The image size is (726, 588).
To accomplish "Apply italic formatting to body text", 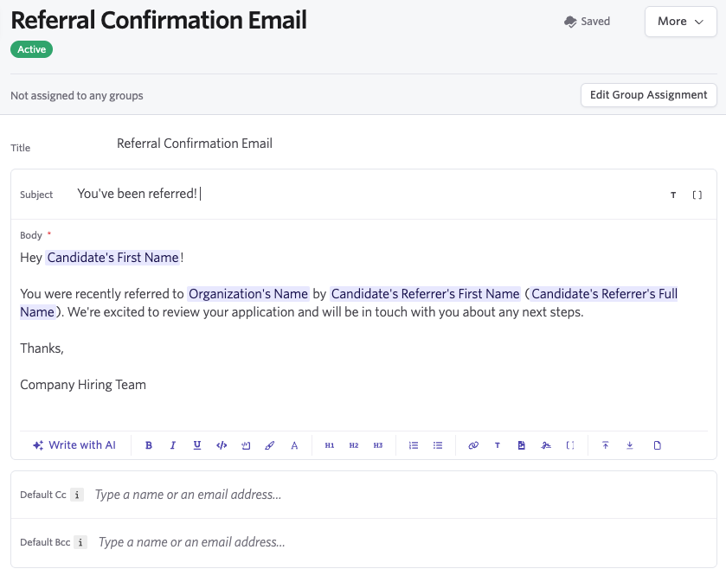I will [x=173, y=445].
